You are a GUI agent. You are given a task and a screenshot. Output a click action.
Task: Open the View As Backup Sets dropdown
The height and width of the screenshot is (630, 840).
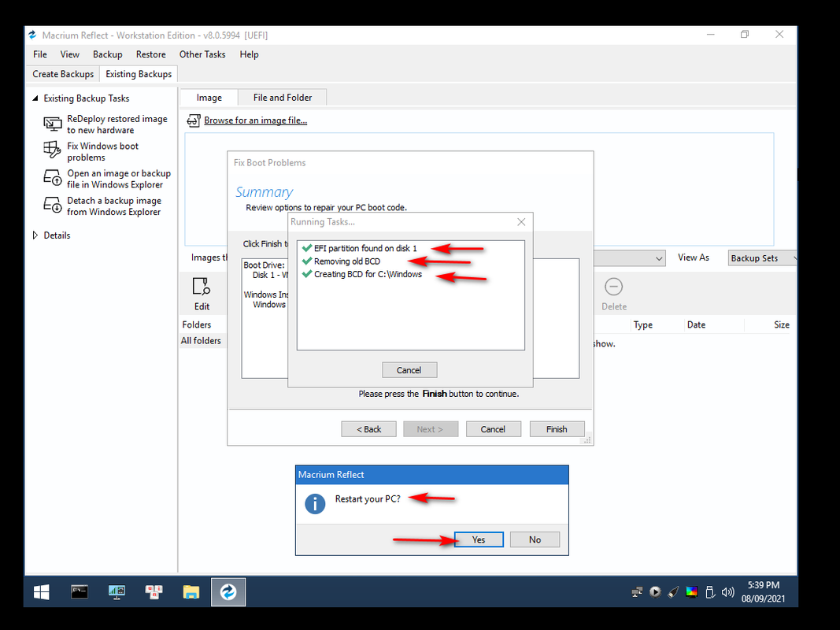[763, 258]
